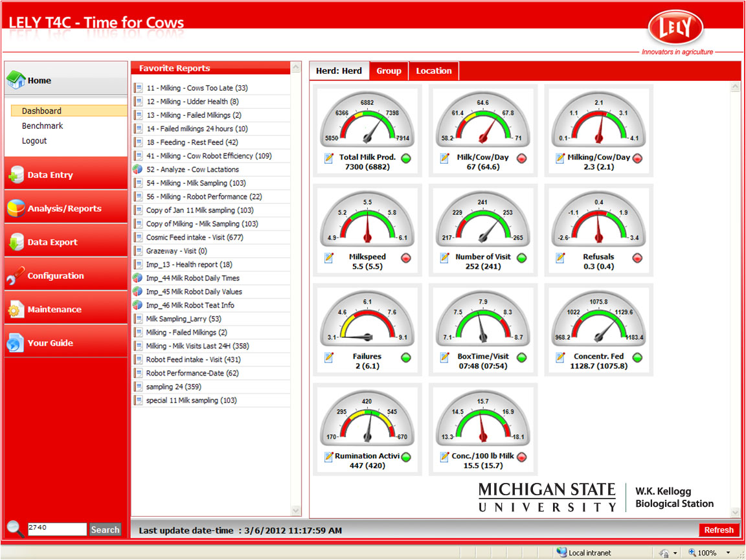Click red status light for Milk/Cow/Day

pyautogui.click(x=522, y=159)
